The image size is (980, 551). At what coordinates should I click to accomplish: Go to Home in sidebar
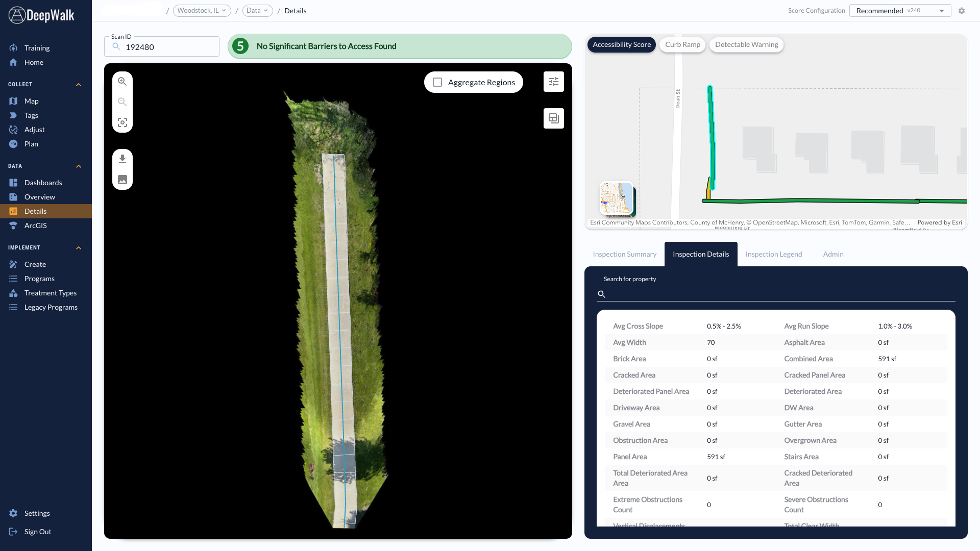34,62
